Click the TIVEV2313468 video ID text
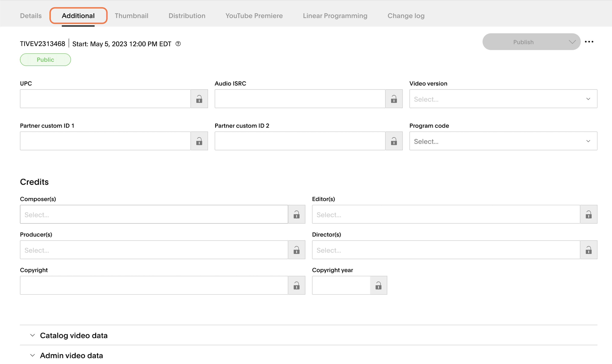This screenshot has height=364, width=612. (42, 44)
